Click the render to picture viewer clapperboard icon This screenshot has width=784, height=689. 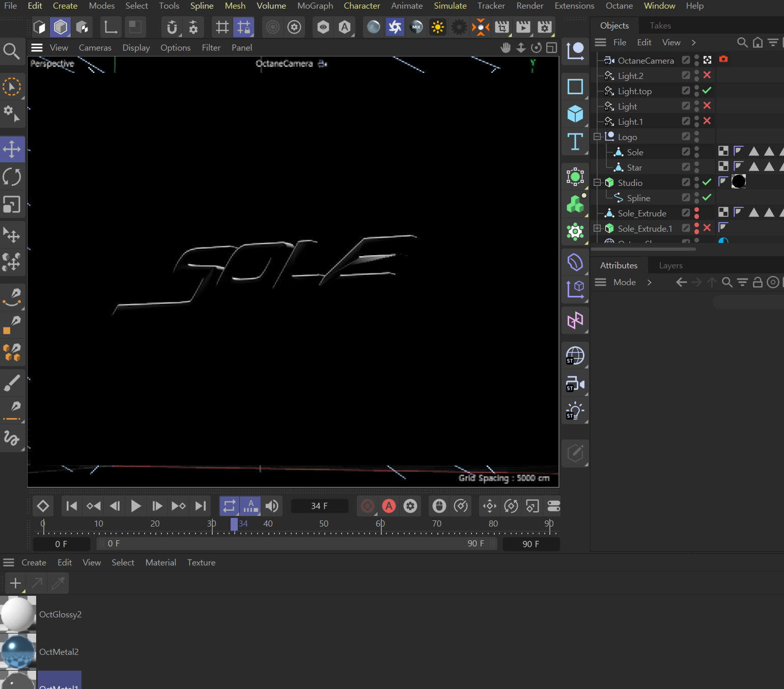[x=523, y=27]
